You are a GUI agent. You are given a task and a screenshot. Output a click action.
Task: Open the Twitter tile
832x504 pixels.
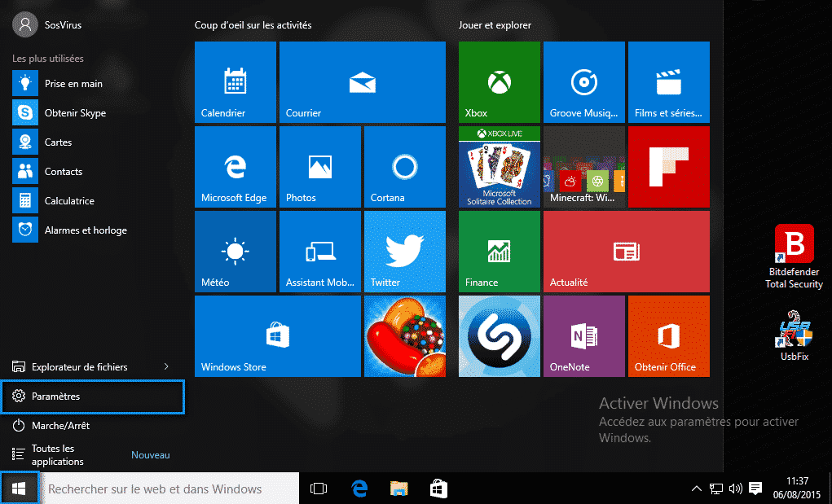coord(404,252)
